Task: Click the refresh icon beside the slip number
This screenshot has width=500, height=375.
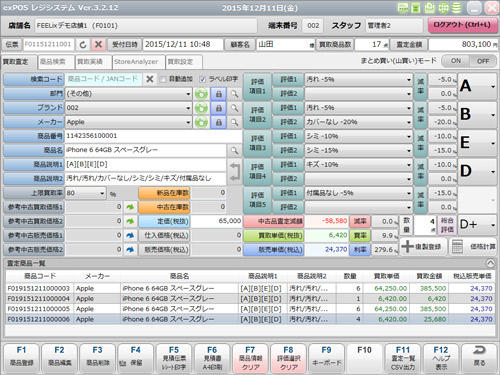Action: pos(83,44)
